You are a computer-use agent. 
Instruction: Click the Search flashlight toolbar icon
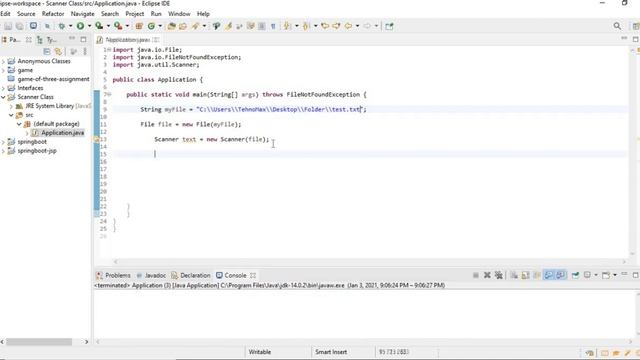(x=196, y=26)
